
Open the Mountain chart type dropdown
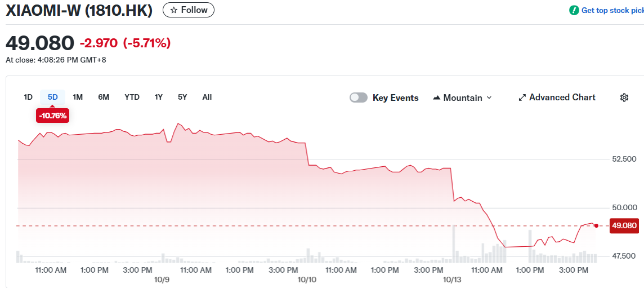pos(462,98)
